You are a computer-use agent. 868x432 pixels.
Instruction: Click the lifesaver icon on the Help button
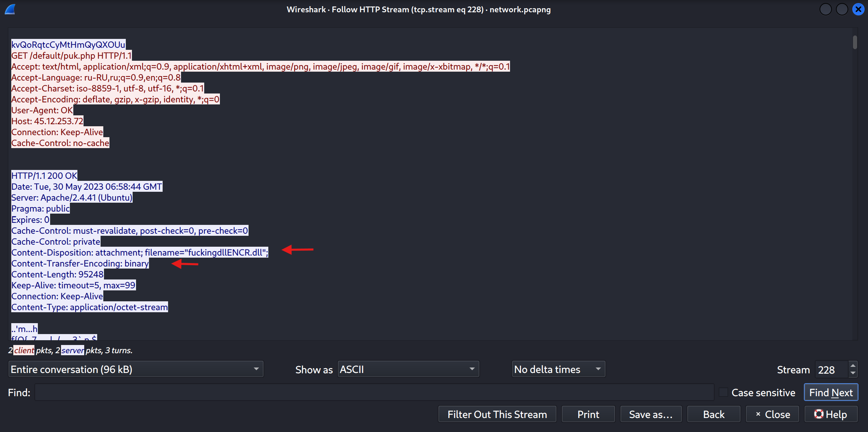click(819, 414)
